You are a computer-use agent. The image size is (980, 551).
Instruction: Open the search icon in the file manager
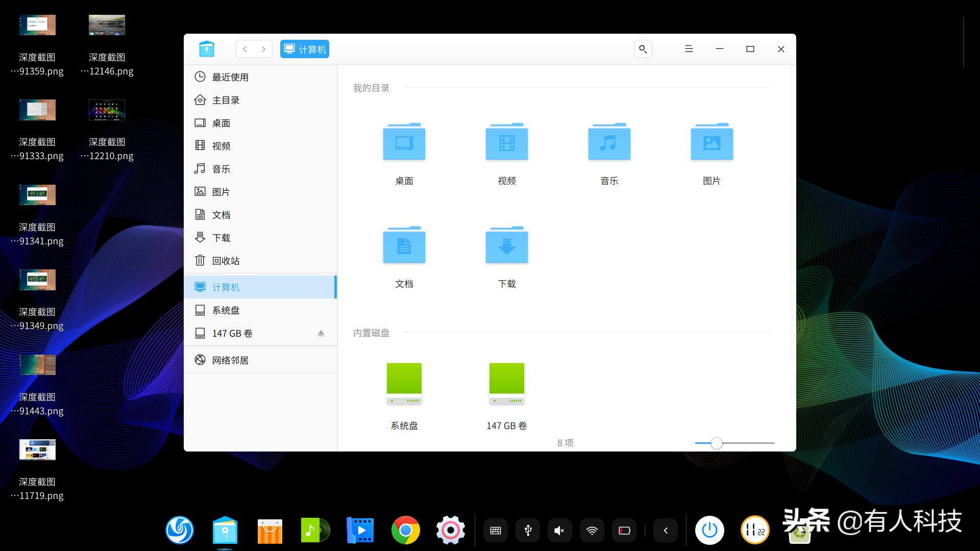(x=643, y=49)
